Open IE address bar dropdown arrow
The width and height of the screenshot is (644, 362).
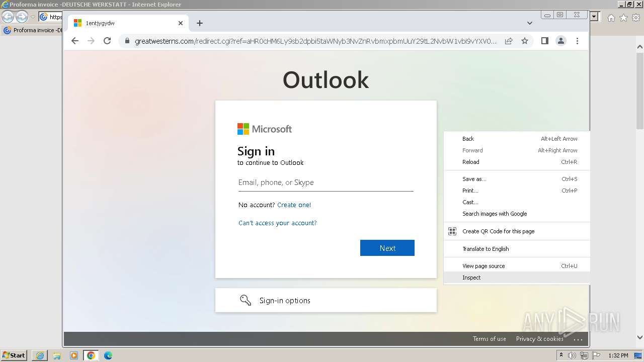[x=594, y=17]
